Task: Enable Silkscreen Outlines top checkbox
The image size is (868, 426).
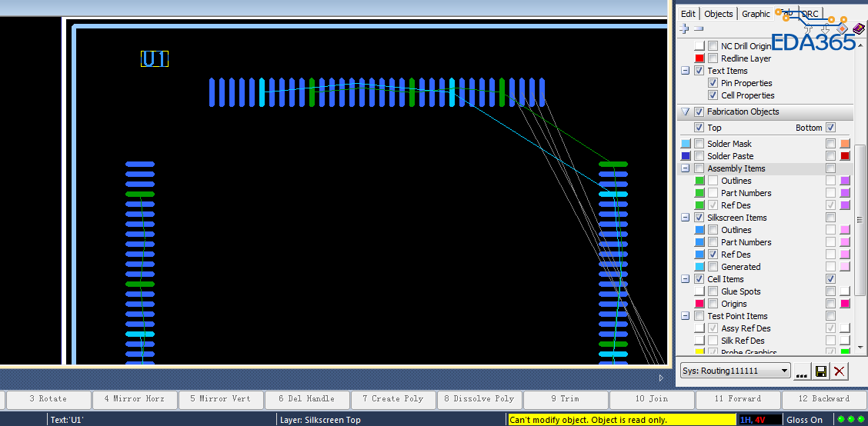Action: click(x=713, y=230)
